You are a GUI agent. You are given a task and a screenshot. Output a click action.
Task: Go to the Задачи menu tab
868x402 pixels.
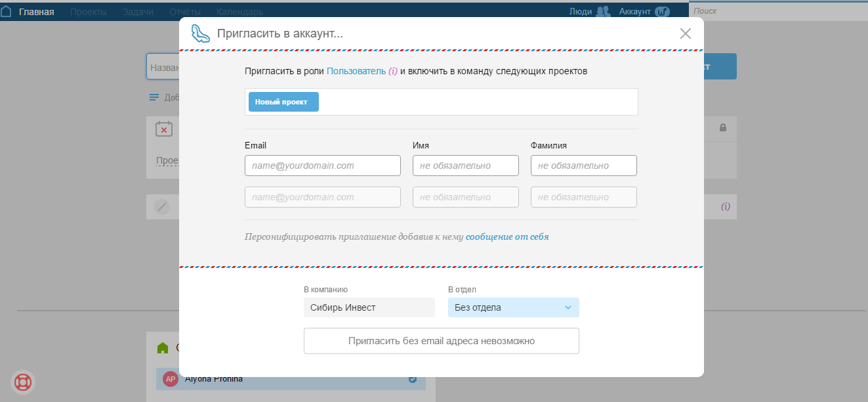[x=138, y=12]
